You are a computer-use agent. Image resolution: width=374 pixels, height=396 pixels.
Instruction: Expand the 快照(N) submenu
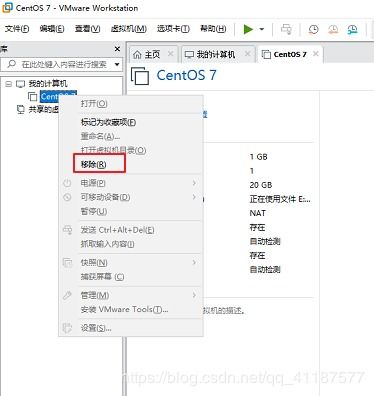point(131,263)
